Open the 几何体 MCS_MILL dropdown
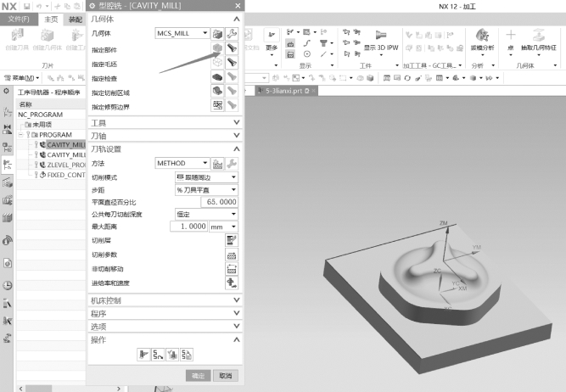Viewport: 566px width, 392px height. (x=183, y=33)
